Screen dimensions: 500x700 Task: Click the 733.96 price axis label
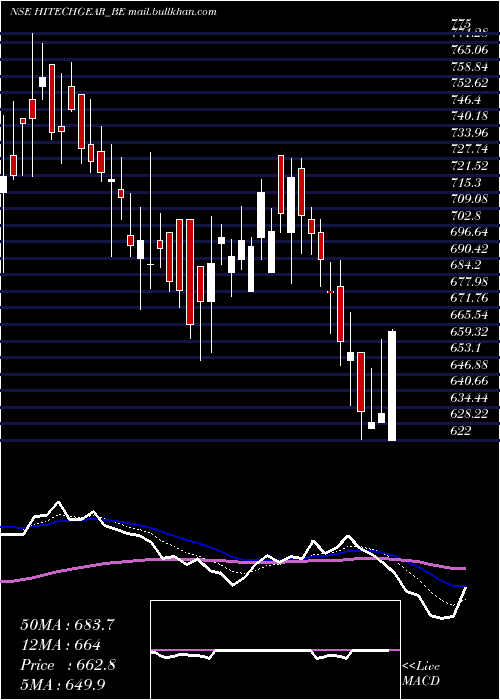[470, 133]
